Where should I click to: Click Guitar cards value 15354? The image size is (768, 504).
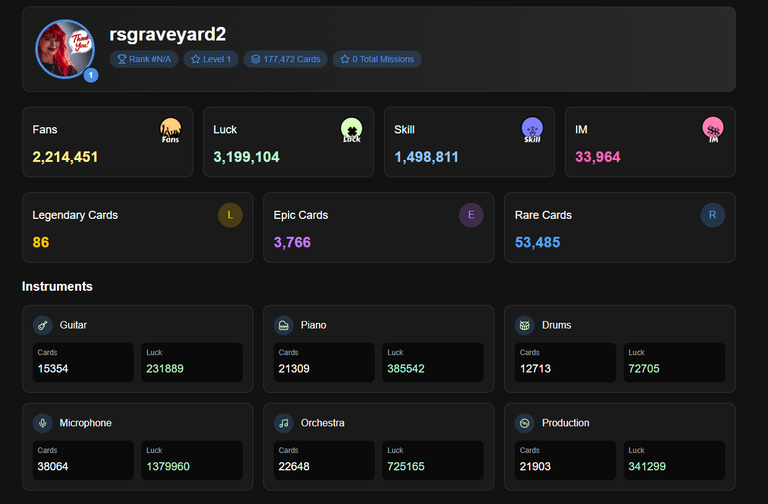click(x=53, y=368)
